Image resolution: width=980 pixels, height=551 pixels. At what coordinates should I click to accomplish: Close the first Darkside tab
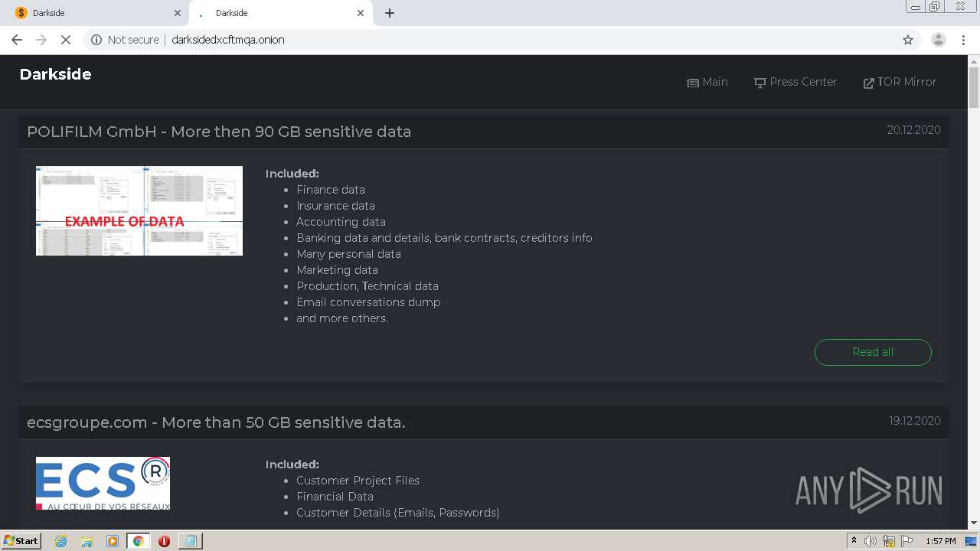coord(178,13)
